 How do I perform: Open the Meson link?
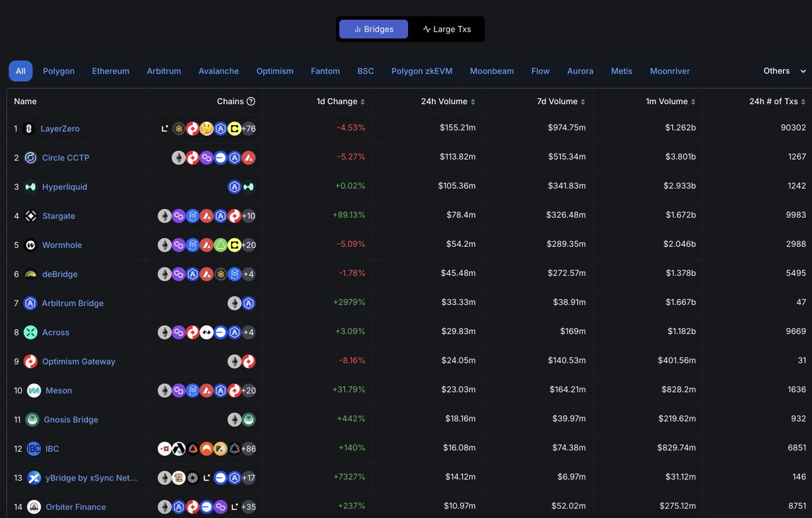(x=59, y=390)
